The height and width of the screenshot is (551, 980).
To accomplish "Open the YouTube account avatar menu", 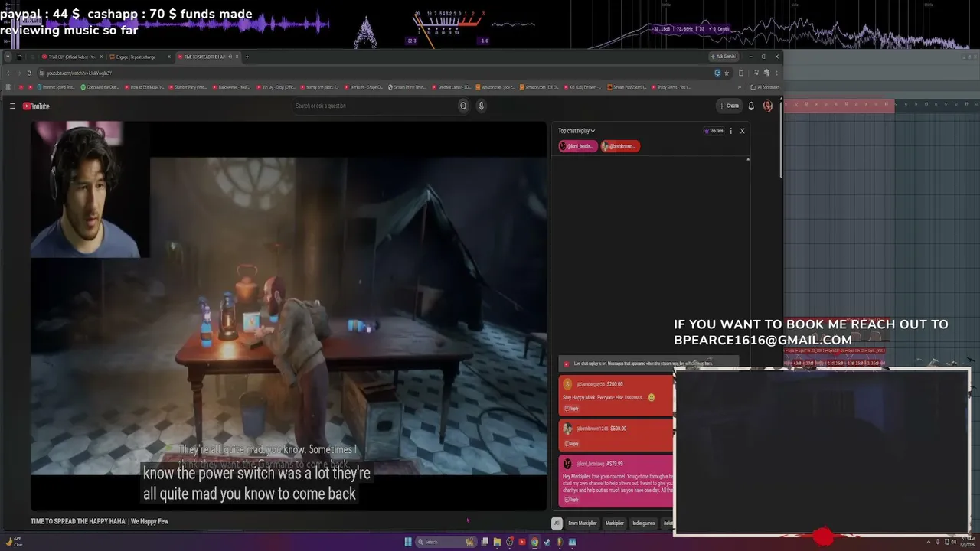I will [768, 106].
